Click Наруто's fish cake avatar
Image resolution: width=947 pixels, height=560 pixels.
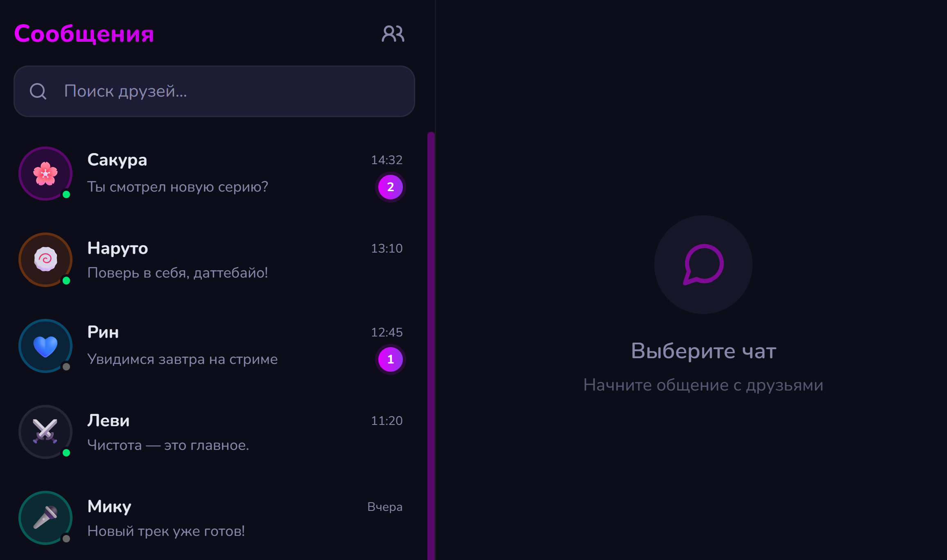[45, 260]
